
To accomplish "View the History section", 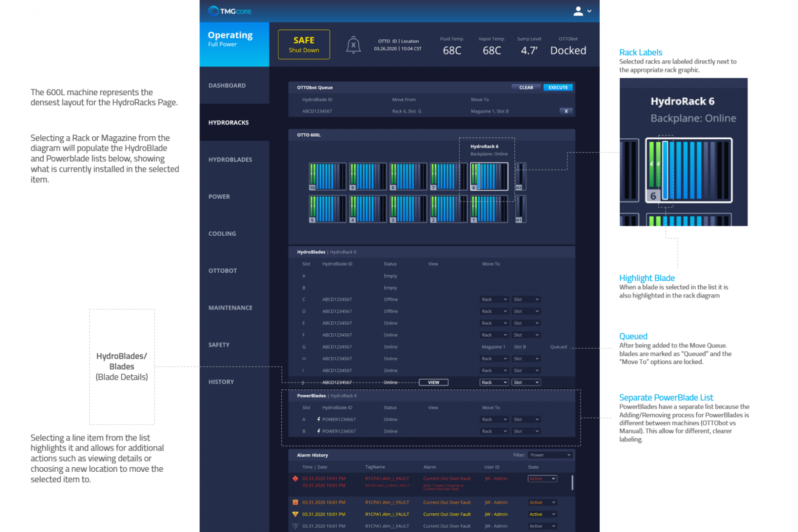I will coord(234,382).
